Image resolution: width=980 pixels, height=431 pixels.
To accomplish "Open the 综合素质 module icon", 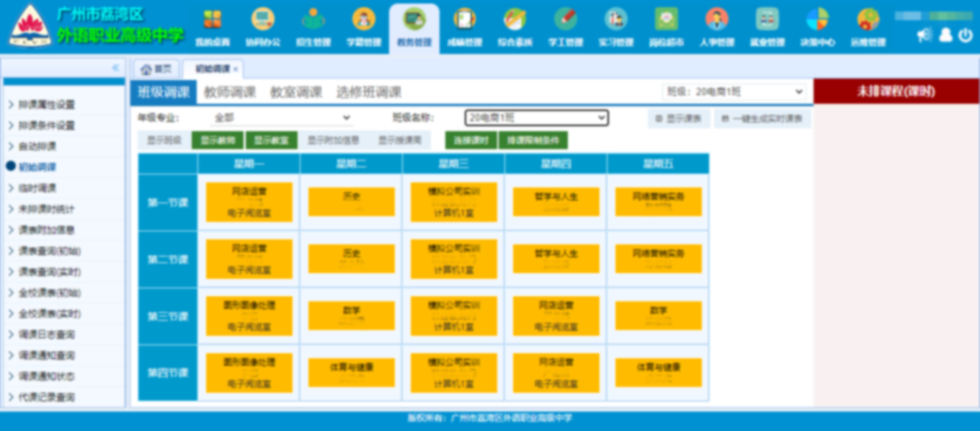I will click(x=515, y=19).
